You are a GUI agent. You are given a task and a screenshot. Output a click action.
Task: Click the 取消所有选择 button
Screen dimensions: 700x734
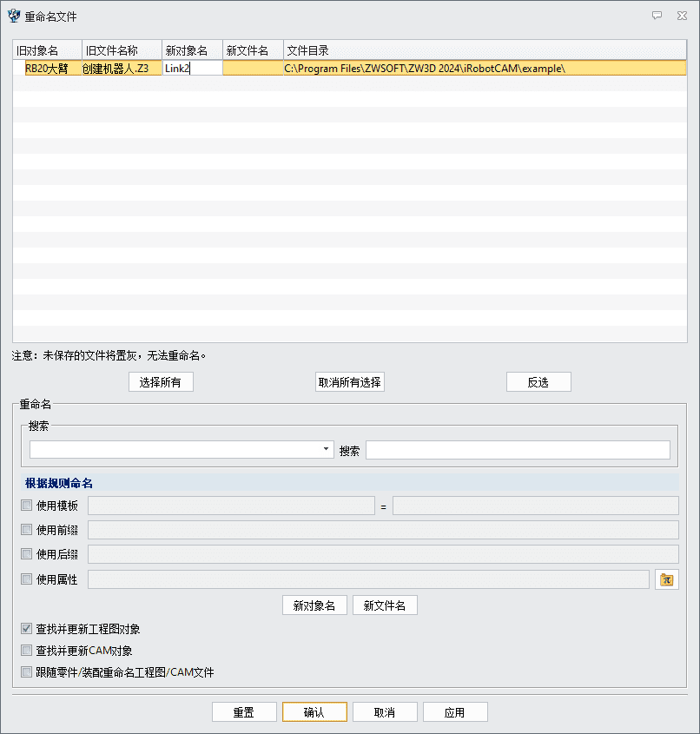[350, 382]
